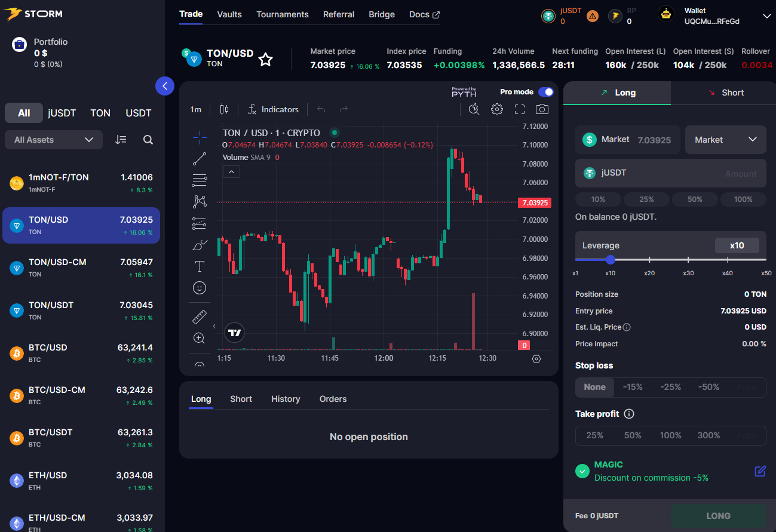This screenshot has width=776, height=532.
Task: Show info about Take profit
Action: [629, 414]
